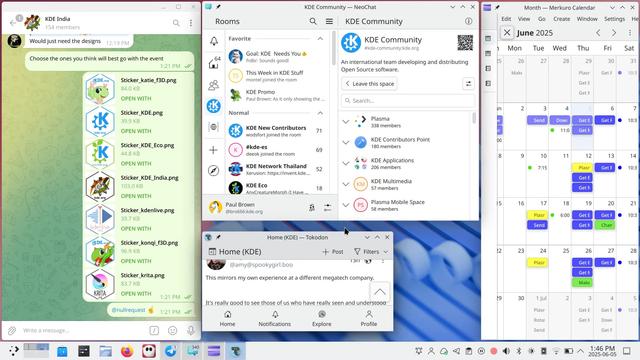This screenshot has width=640, height=360.
Task: Open room info icon in KDE Community header
Action: 468,21
